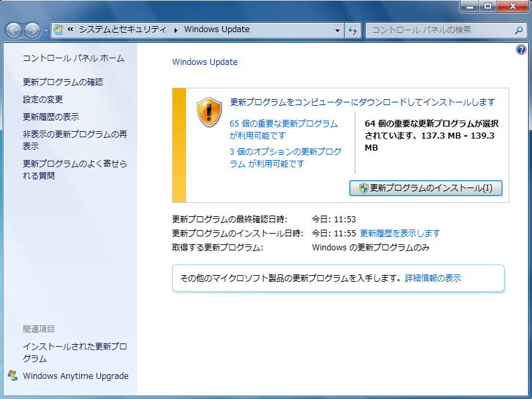532x399 pixels.
Task: Open the 65 個の重要な更新プログラム link
Action: click(284, 130)
